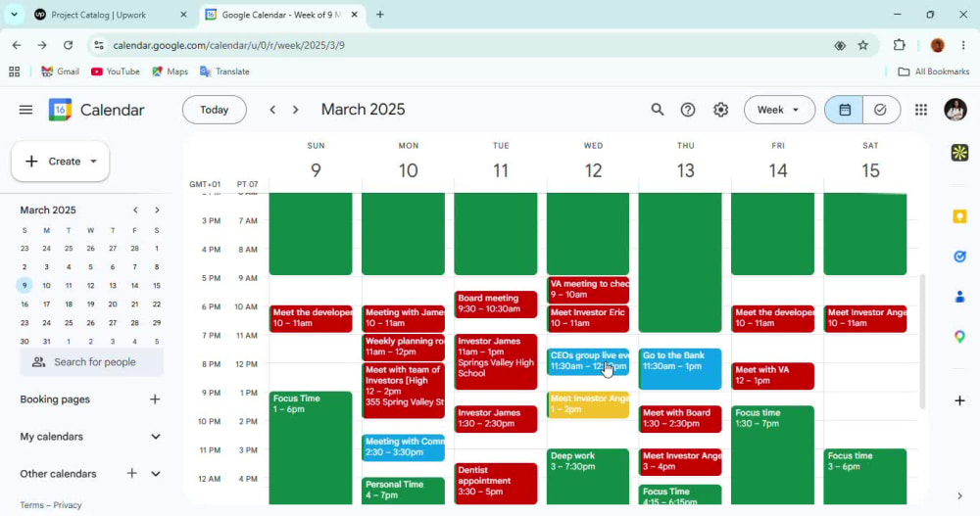980x516 pixels.
Task: Open a new browser tab
Action: (x=380, y=15)
